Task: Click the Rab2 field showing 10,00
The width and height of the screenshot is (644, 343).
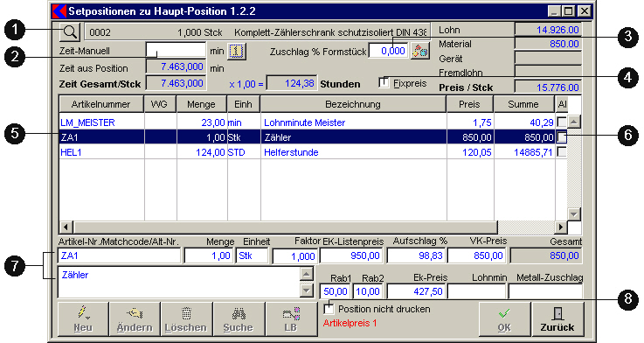Action: (x=368, y=291)
